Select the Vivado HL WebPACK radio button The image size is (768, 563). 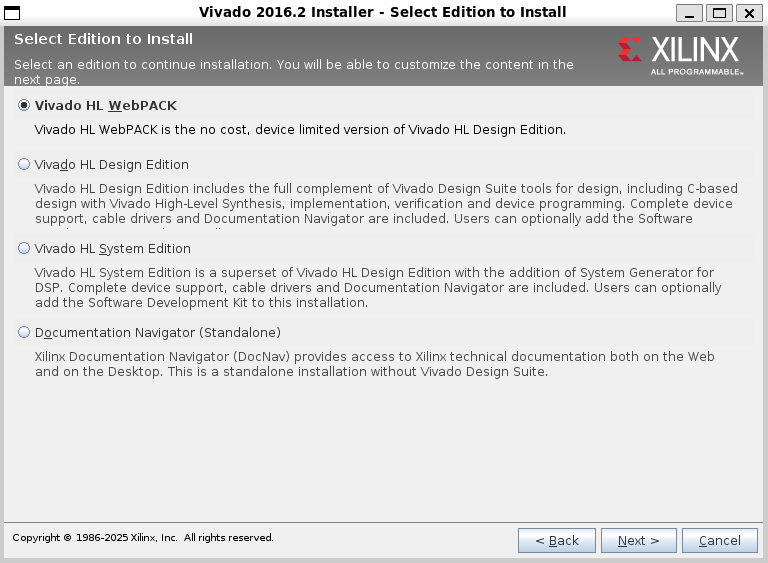click(x=24, y=105)
